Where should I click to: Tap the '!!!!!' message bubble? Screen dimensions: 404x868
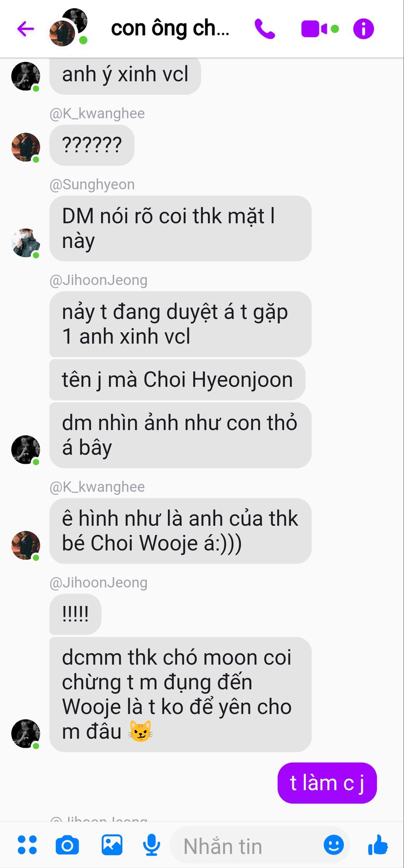click(x=75, y=614)
